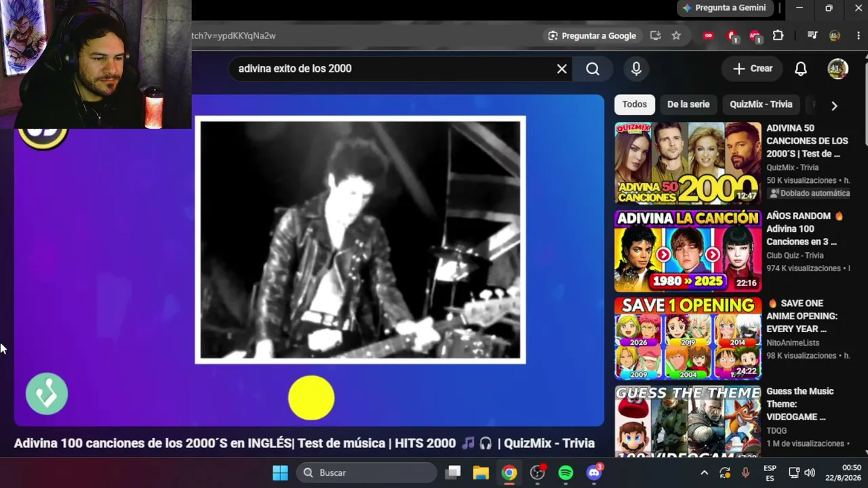Open Spotify from the taskbar
This screenshot has height=488, width=868.
[566, 472]
